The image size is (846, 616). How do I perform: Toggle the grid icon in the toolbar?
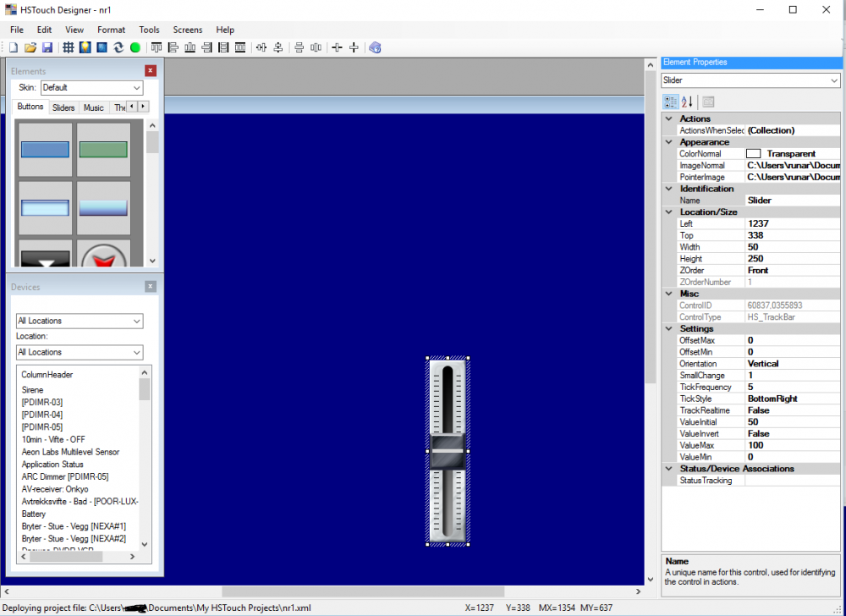click(x=69, y=47)
